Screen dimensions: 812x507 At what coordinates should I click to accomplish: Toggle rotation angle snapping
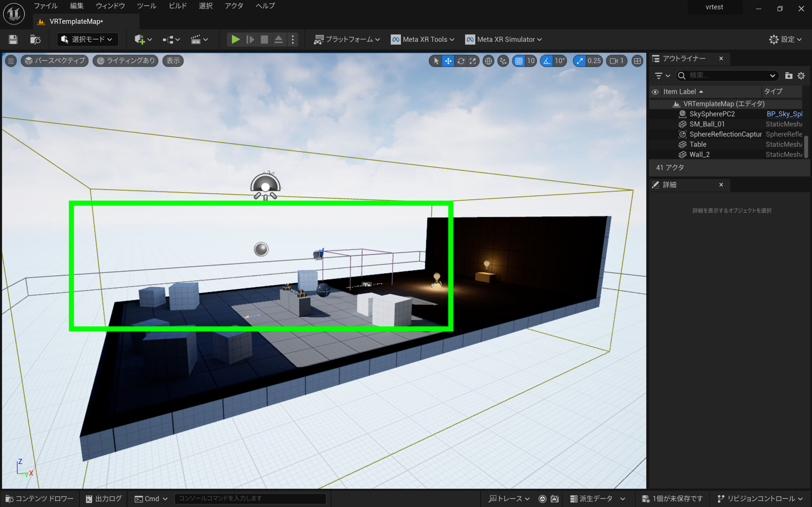point(547,61)
